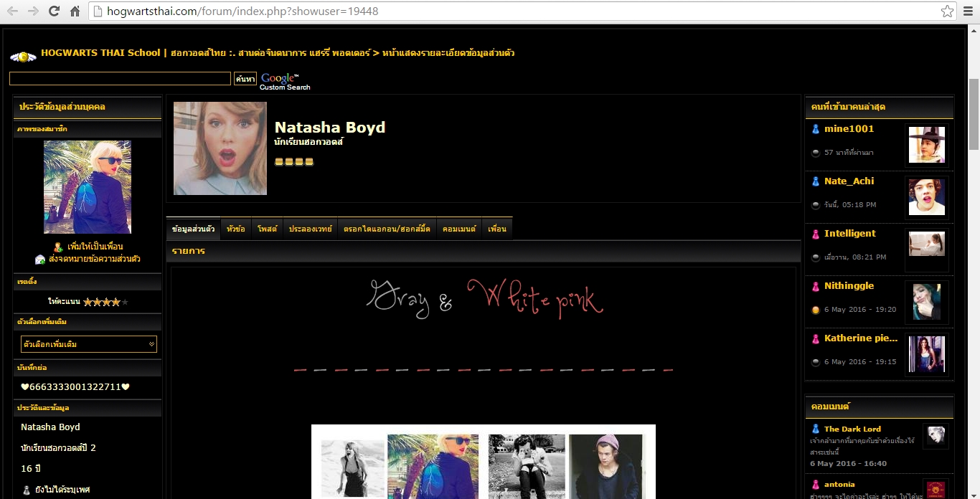Click the browser address bar URL

tap(242, 11)
